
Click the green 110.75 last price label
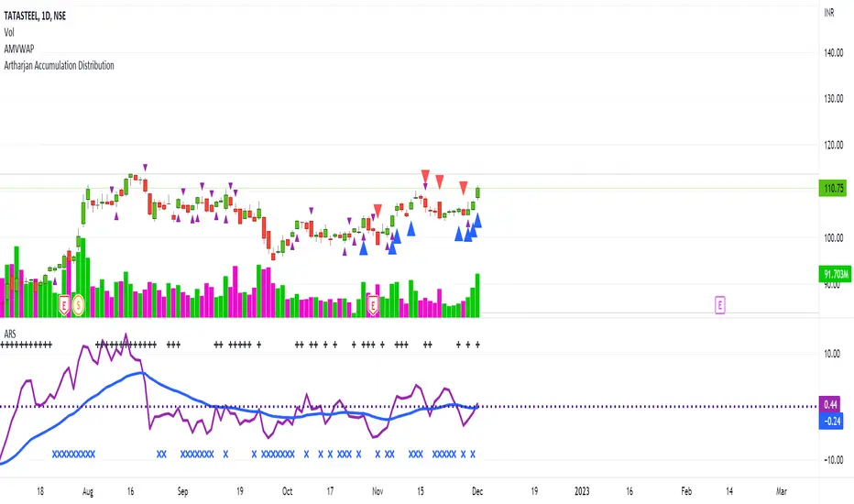[x=834, y=188]
